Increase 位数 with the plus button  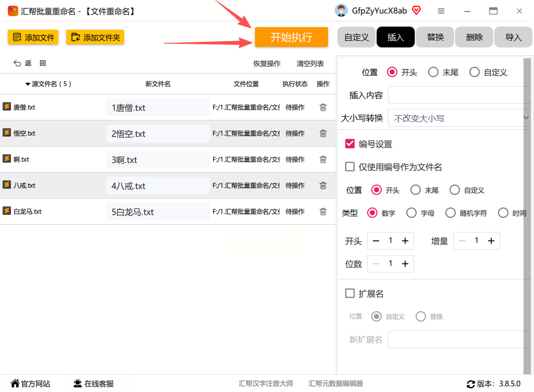pyautogui.click(x=405, y=264)
